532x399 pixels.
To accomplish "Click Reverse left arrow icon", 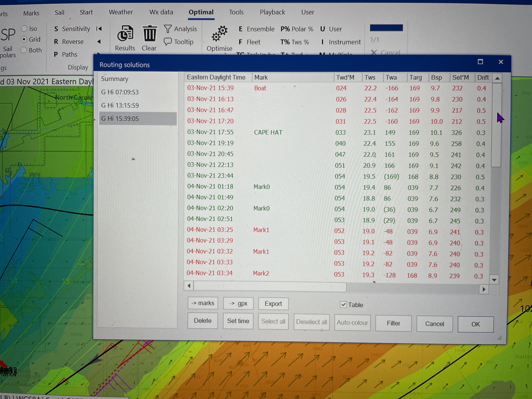I will click(x=99, y=42).
